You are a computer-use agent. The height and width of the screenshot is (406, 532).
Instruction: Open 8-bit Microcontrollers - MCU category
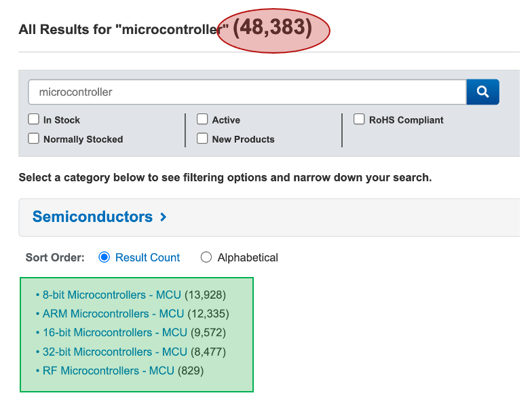pyautogui.click(x=112, y=295)
